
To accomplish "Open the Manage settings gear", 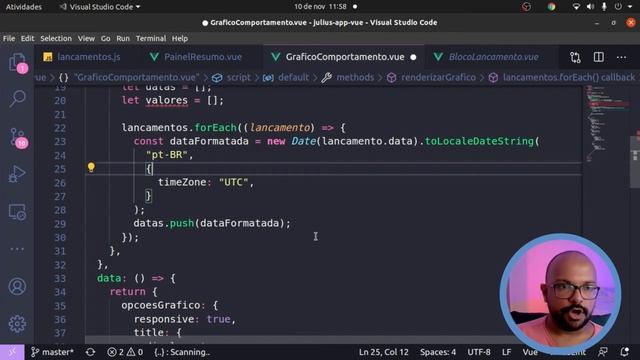I will [17, 324].
